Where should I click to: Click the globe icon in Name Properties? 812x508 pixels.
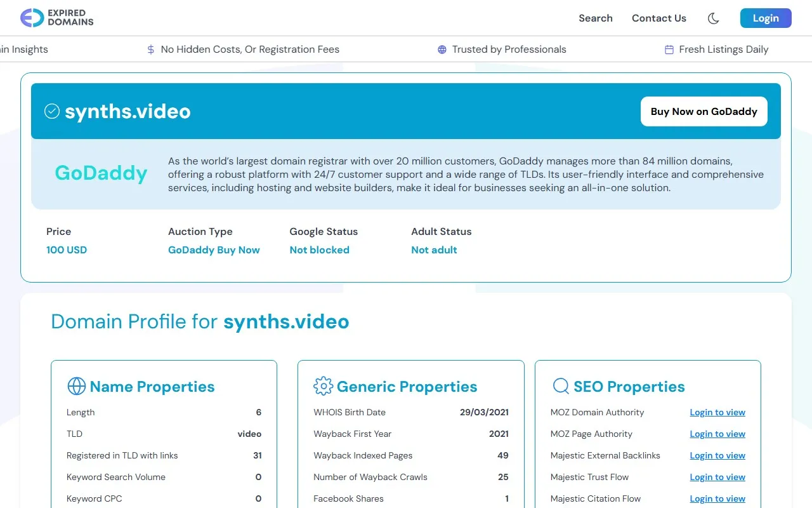click(x=76, y=386)
